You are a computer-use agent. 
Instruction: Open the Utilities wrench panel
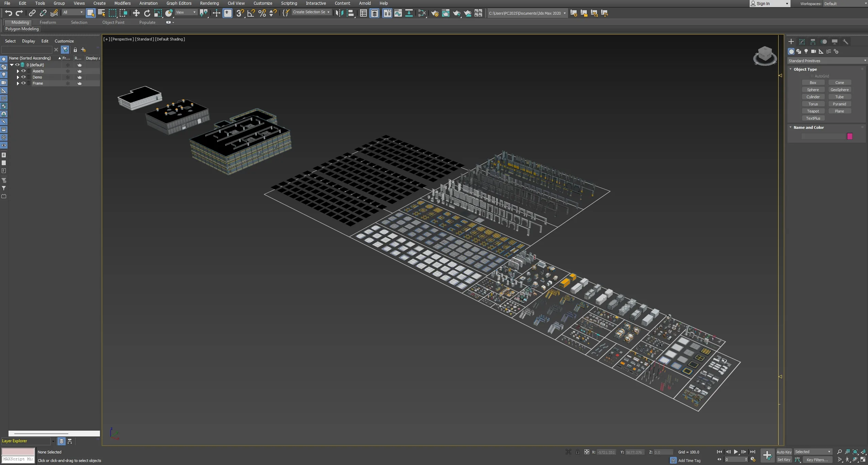coord(846,42)
